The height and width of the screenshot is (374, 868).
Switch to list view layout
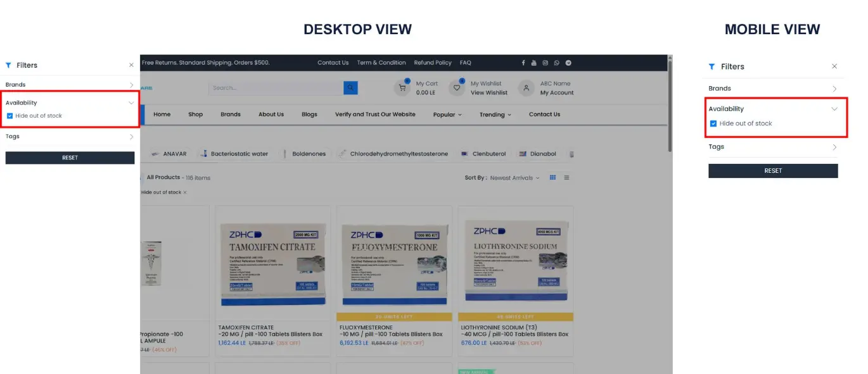coord(567,178)
